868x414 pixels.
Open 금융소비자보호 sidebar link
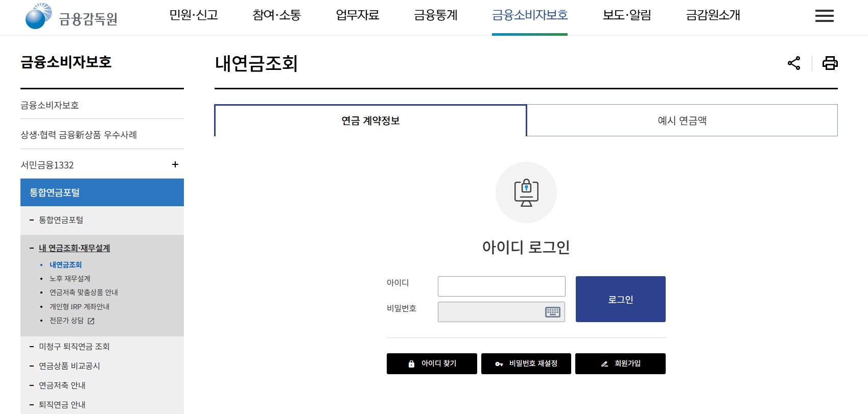[50, 105]
